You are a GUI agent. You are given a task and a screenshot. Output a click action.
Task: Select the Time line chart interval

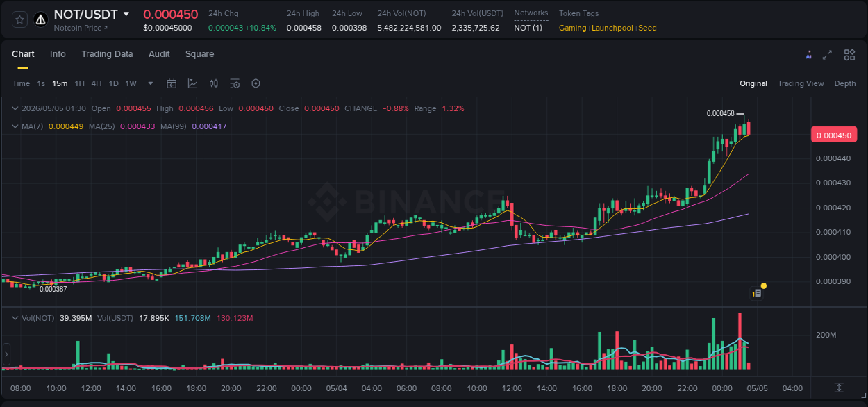coord(22,83)
